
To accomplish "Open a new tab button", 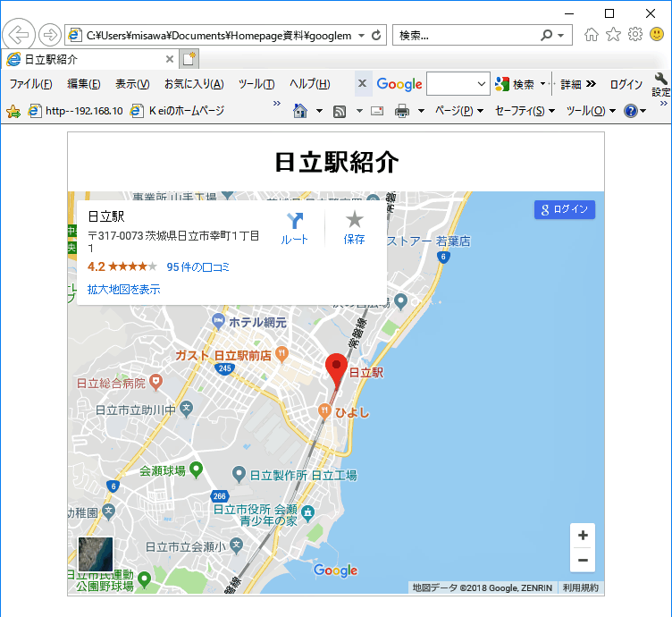I will pyautogui.click(x=189, y=59).
